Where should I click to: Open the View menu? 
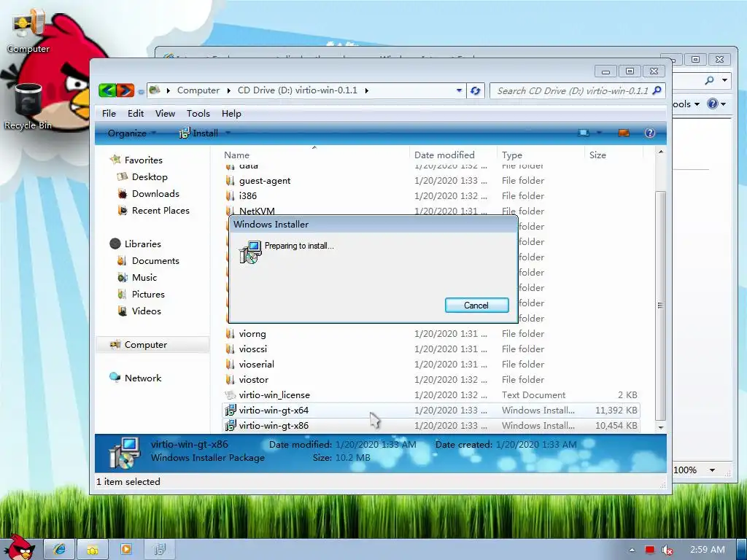(x=165, y=113)
